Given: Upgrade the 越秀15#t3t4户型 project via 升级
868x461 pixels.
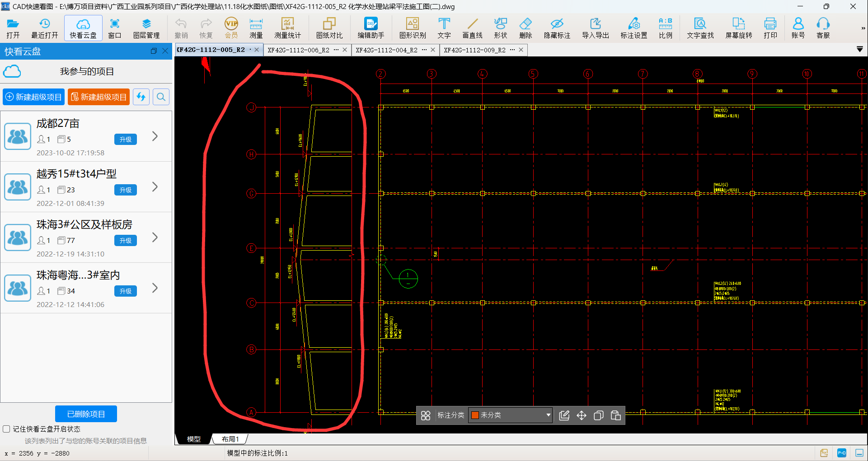Looking at the screenshot, I should [126, 190].
